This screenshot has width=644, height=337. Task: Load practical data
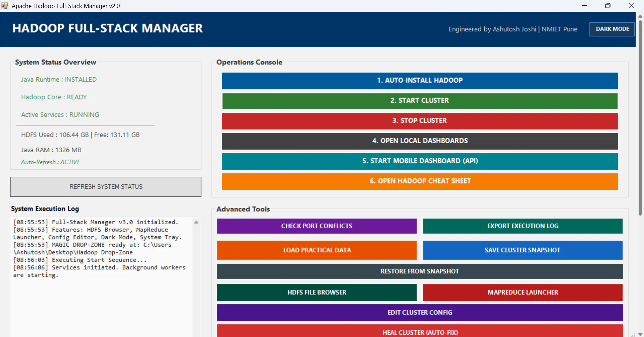pos(317,250)
